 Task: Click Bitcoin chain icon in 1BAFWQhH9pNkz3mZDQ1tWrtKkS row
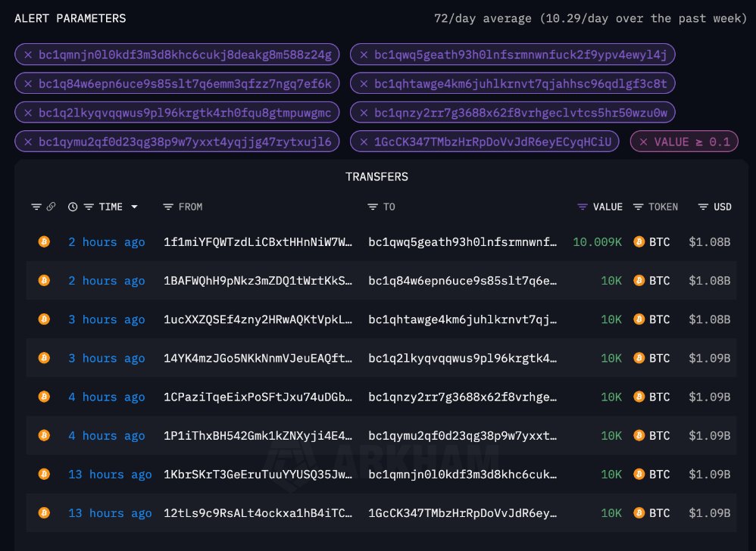(x=44, y=280)
